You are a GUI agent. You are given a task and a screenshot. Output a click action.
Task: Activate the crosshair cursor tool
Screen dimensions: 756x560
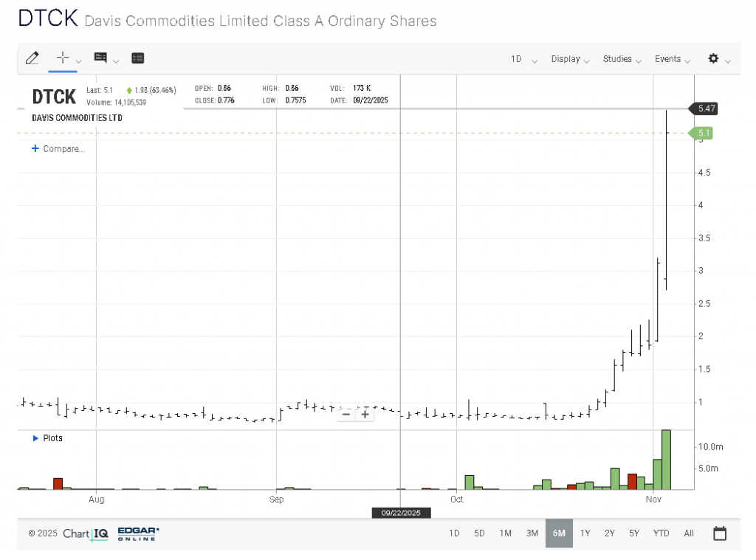tap(63, 58)
